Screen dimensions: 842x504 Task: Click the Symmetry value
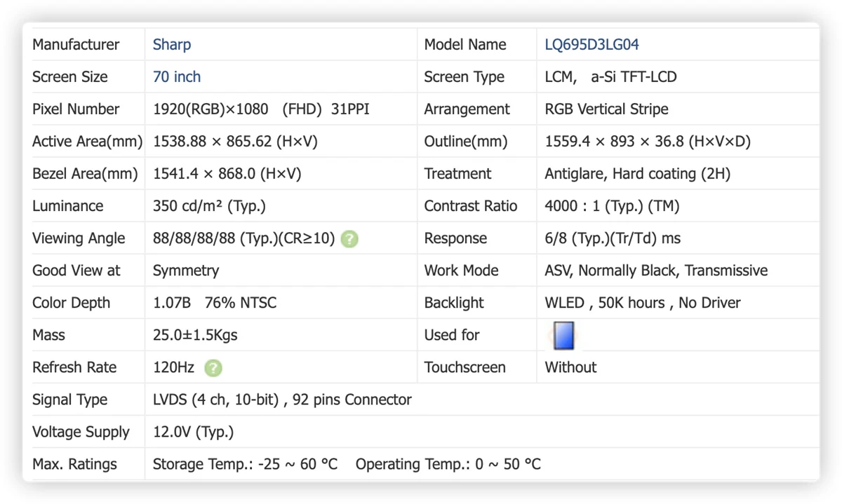[186, 270]
